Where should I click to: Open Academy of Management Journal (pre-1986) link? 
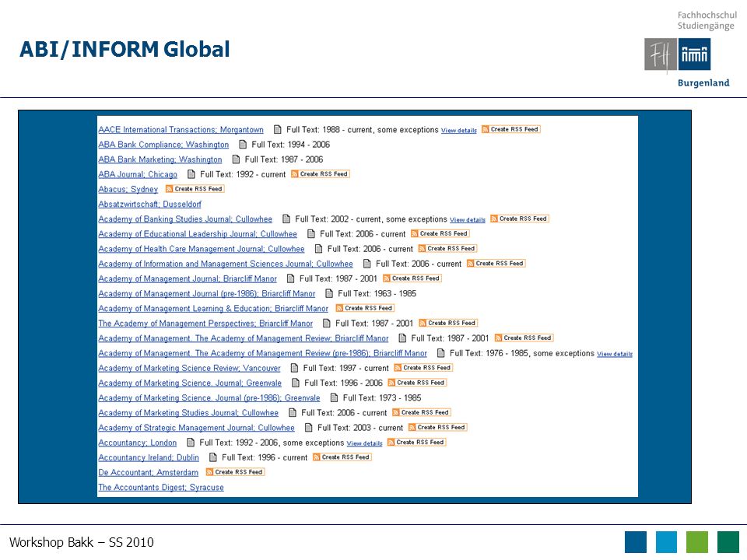[x=207, y=294]
